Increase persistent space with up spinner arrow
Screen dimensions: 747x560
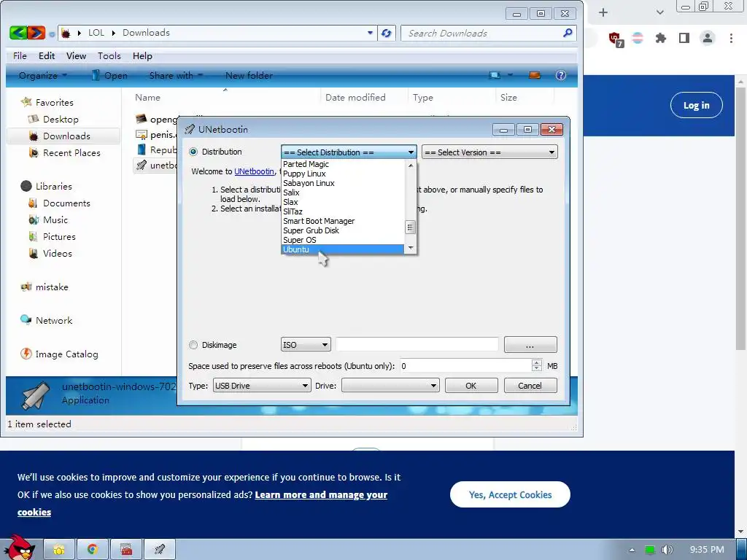[537, 363]
